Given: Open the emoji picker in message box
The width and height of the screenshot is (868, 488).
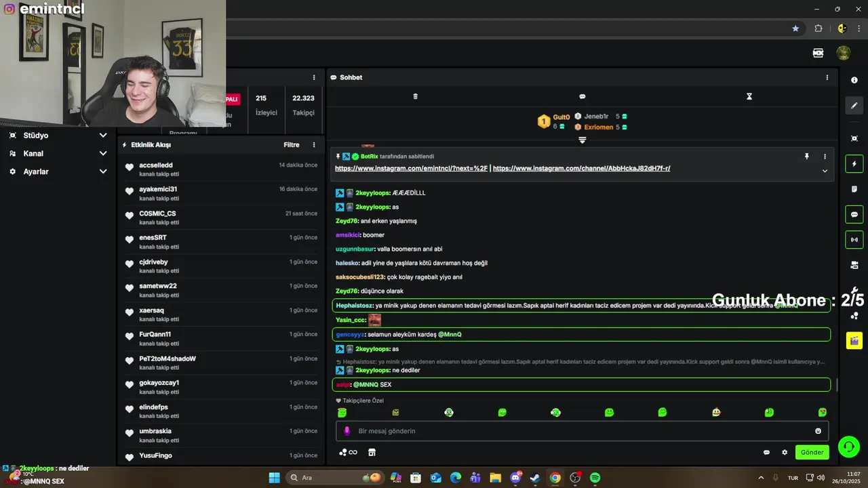Looking at the screenshot, I should point(818,431).
